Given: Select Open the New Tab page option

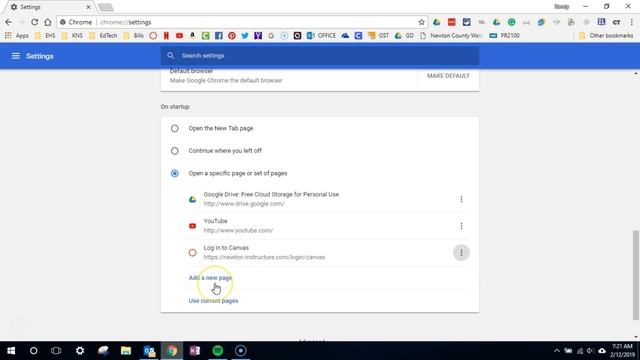Looking at the screenshot, I should [175, 129].
